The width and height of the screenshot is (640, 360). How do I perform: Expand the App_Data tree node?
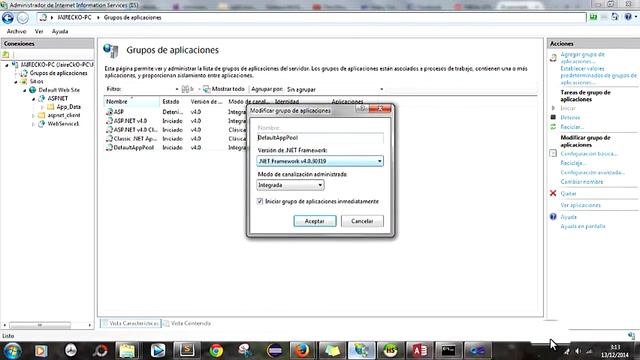(x=42, y=107)
